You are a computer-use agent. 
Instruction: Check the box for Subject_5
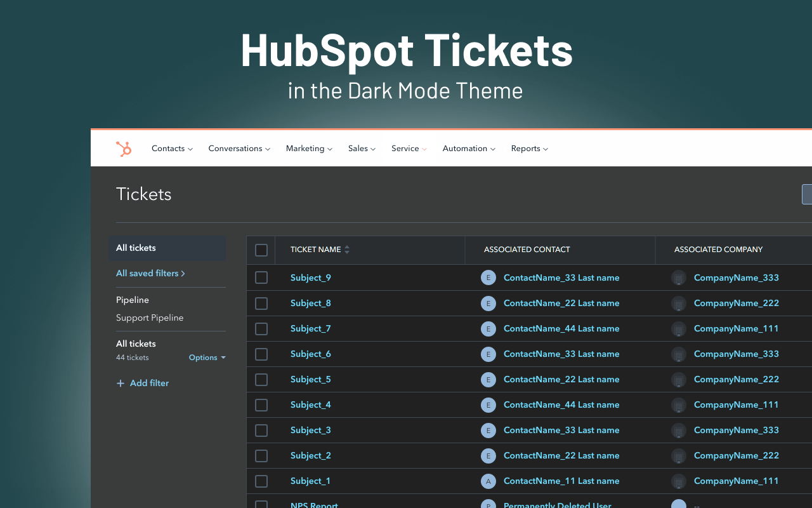click(261, 379)
